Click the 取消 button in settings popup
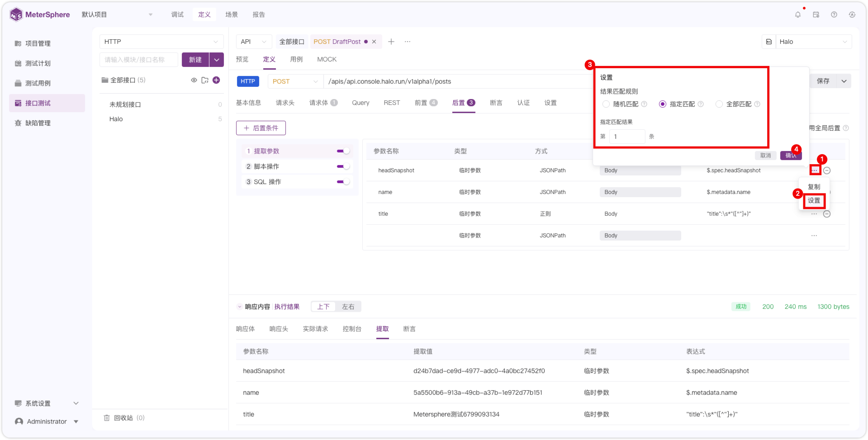This screenshot has height=440, width=868. click(x=765, y=156)
